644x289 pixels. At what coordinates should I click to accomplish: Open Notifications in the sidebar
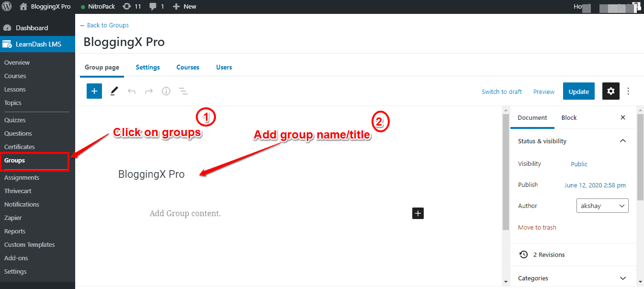coord(22,205)
